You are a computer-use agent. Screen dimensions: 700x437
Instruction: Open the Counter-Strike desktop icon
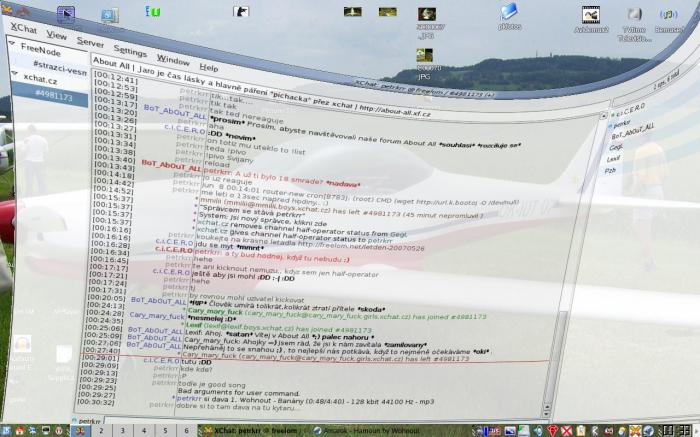click(241, 11)
